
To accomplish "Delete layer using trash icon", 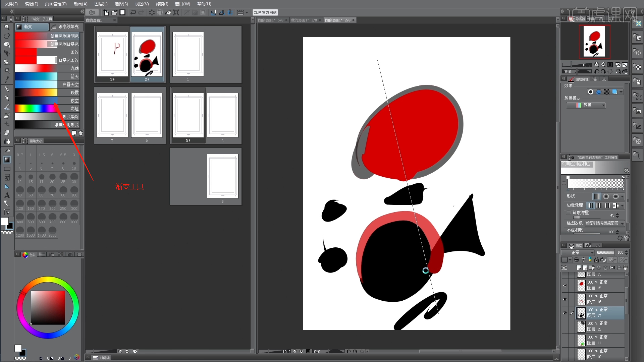I will click(x=625, y=267).
